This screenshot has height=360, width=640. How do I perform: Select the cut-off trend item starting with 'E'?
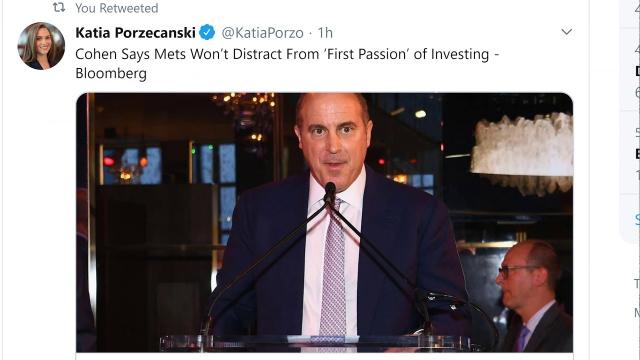pyautogui.click(x=637, y=153)
